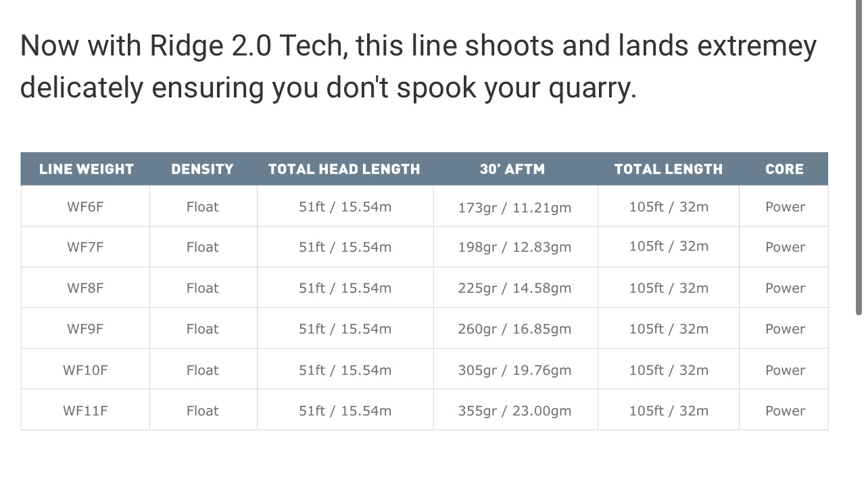
Task: Select the WF6F line weight cell
Action: coord(85,206)
